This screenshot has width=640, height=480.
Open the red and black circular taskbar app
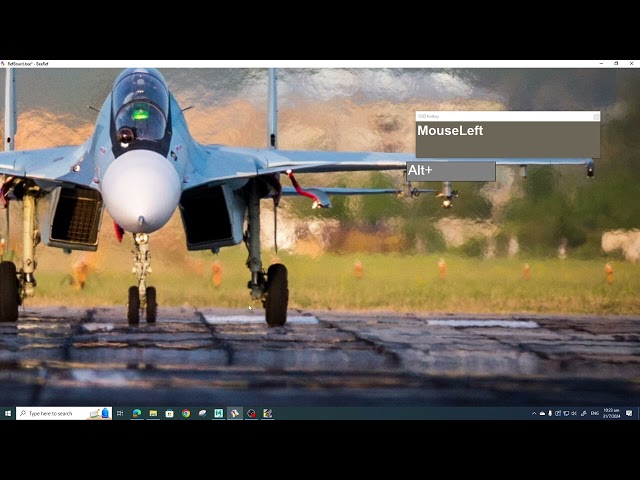tap(251, 413)
